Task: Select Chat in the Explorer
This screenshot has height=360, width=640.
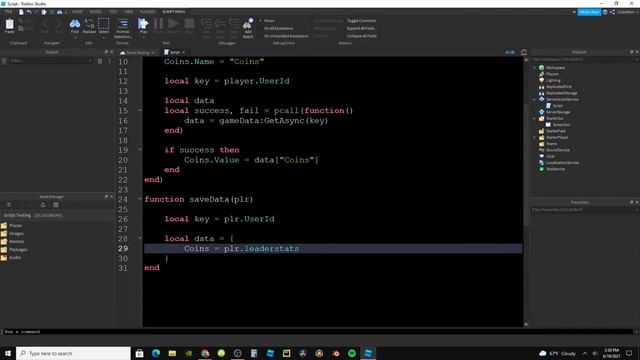Action: [550, 156]
